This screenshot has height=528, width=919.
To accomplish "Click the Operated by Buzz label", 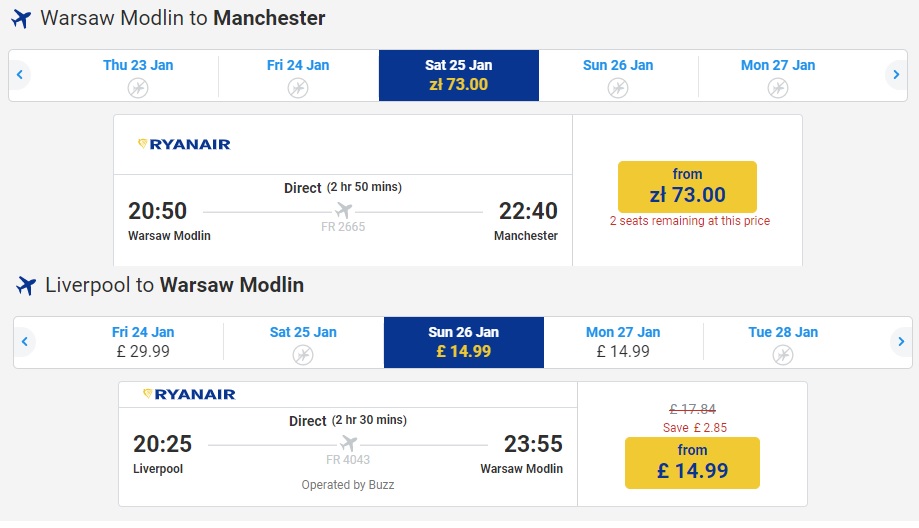I will click(348, 485).
